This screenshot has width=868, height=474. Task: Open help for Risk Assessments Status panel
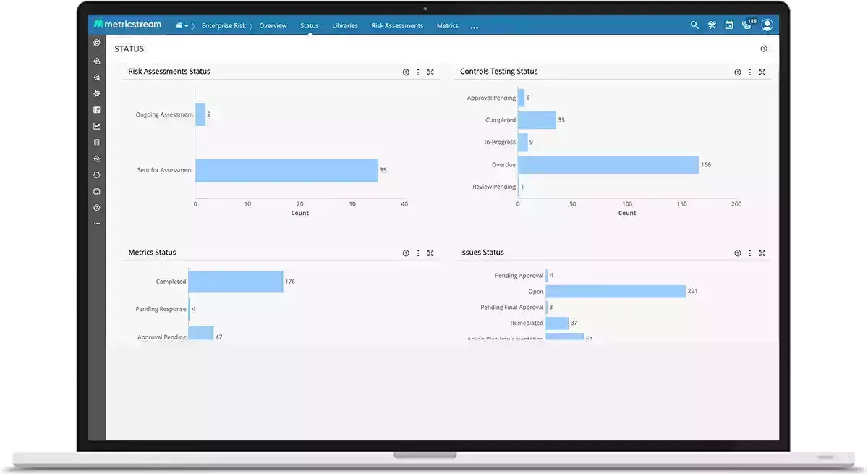(406, 72)
